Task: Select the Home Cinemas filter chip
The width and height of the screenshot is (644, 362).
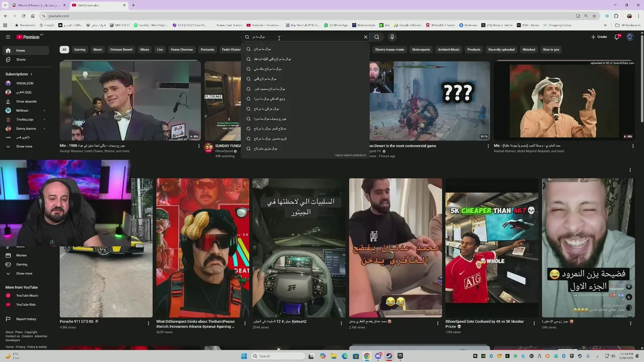Action: click(x=182, y=49)
